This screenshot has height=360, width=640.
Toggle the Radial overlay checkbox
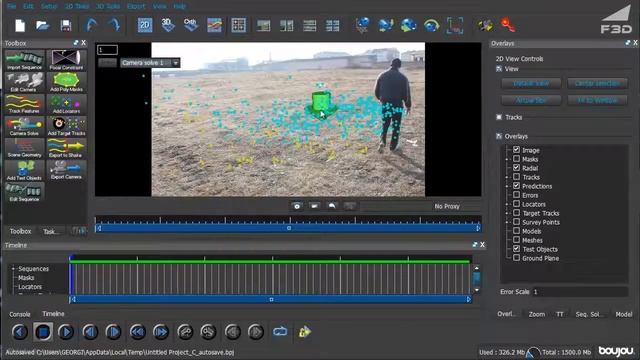516,168
